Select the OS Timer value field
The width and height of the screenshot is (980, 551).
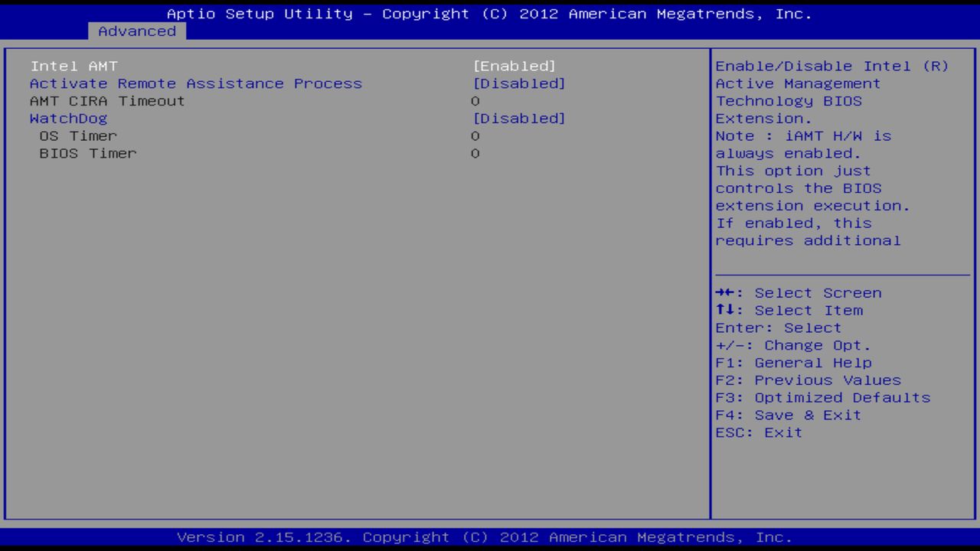(475, 135)
